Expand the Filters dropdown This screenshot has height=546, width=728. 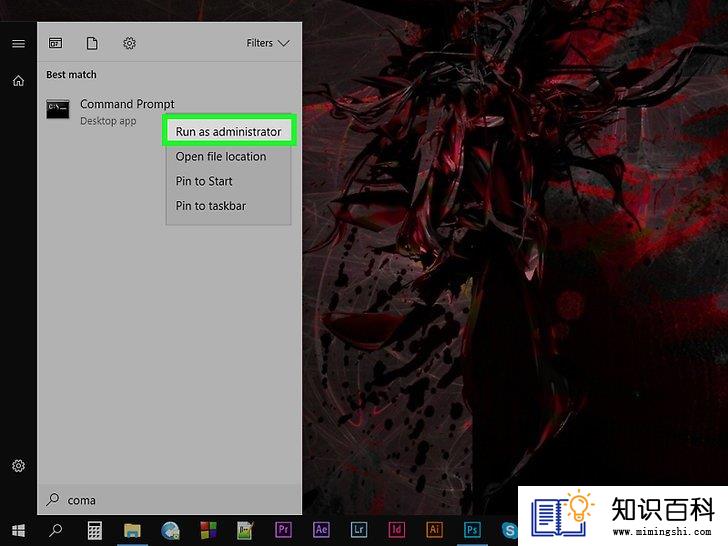pyautogui.click(x=268, y=43)
